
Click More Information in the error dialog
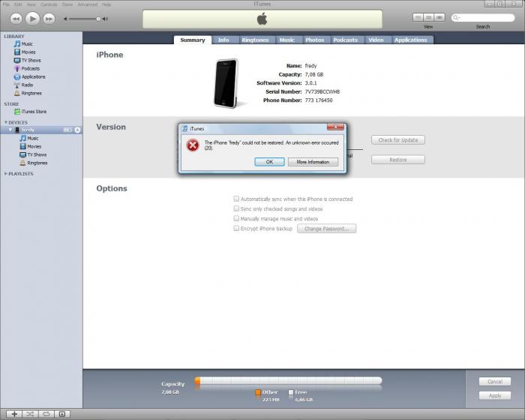[x=313, y=161]
